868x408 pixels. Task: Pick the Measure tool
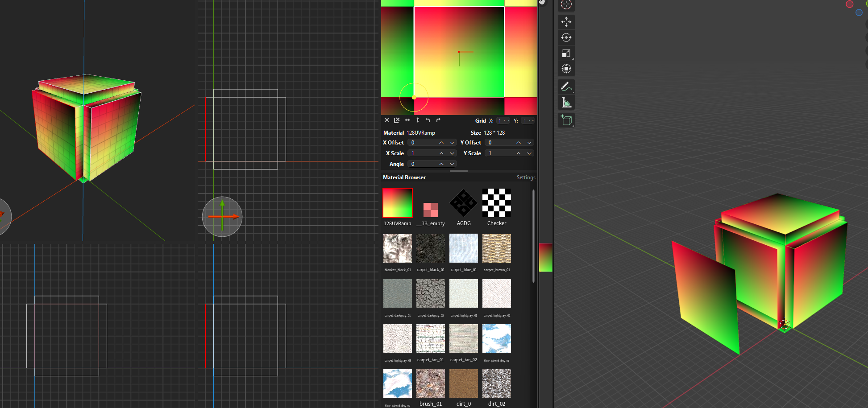(566, 103)
